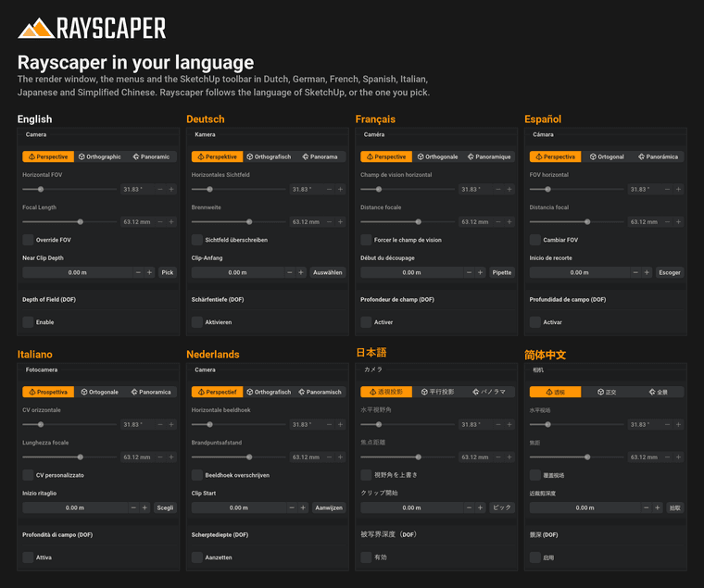Toggle Activer under Profondeur de champ
Image resolution: width=704 pixels, height=588 pixels.
point(366,322)
